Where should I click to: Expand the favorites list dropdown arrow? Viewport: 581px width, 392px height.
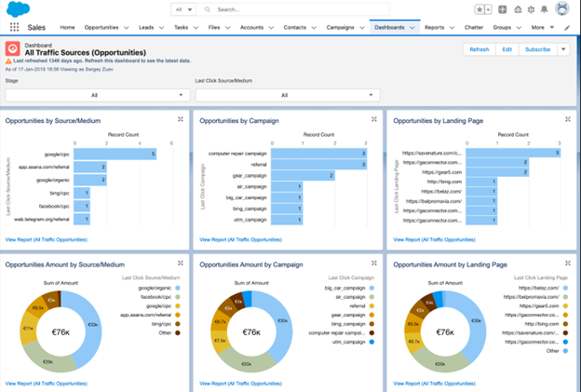point(488,9)
